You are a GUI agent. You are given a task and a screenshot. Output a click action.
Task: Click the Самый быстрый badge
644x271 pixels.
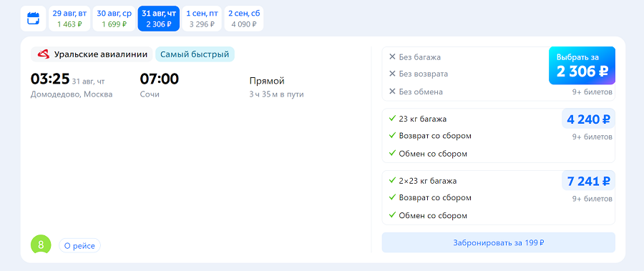pyautogui.click(x=195, y=54)
